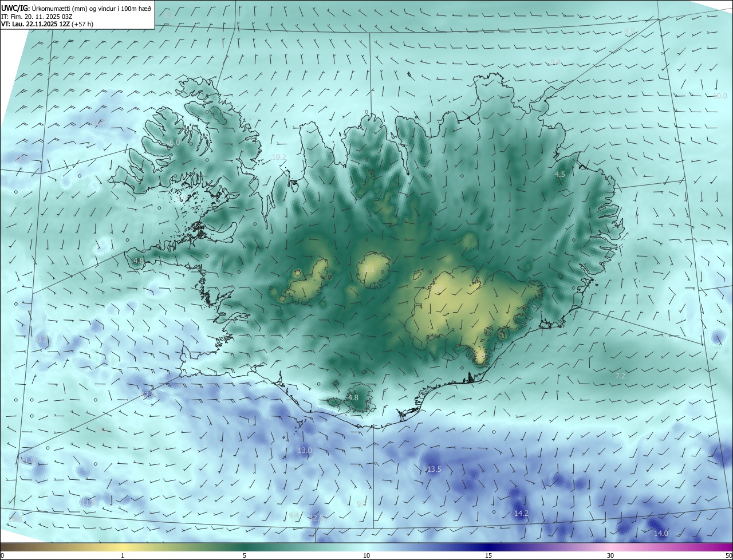Click the 1 tick label on the color scale

pyautogui.click(x=123, y=555)
